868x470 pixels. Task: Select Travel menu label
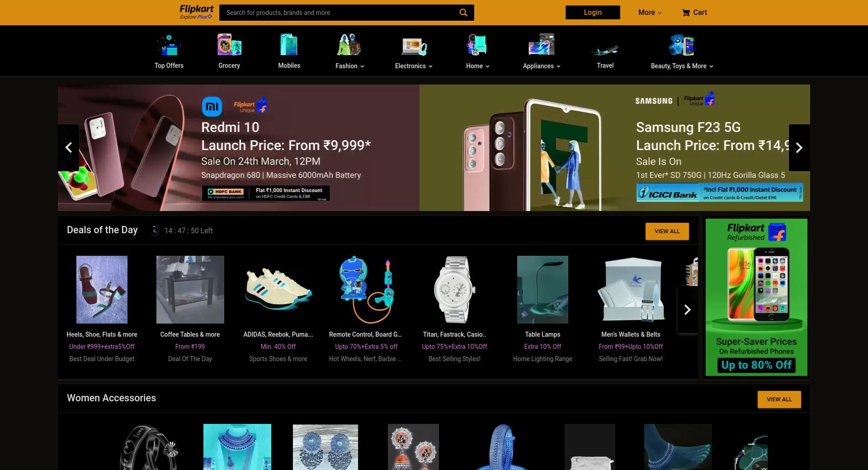[x=605, y=66]
